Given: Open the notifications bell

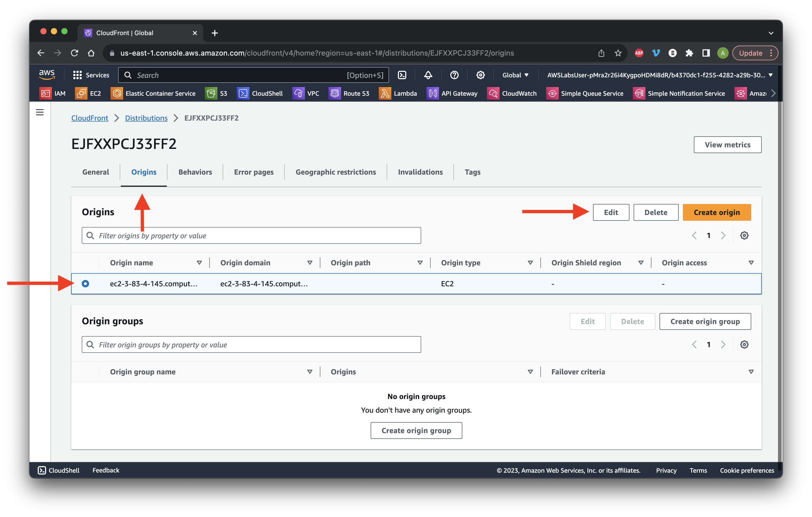Looking at the screenshot, I should 428,75.
